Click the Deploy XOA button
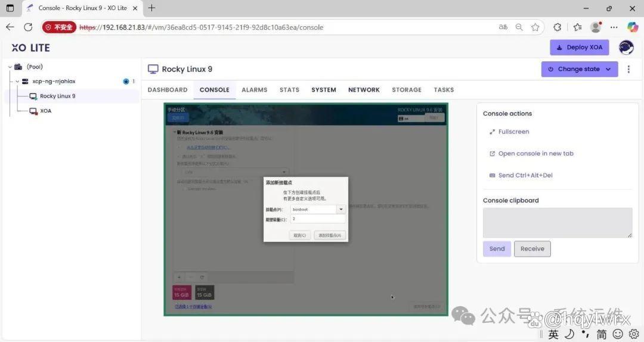 point(580,47)
